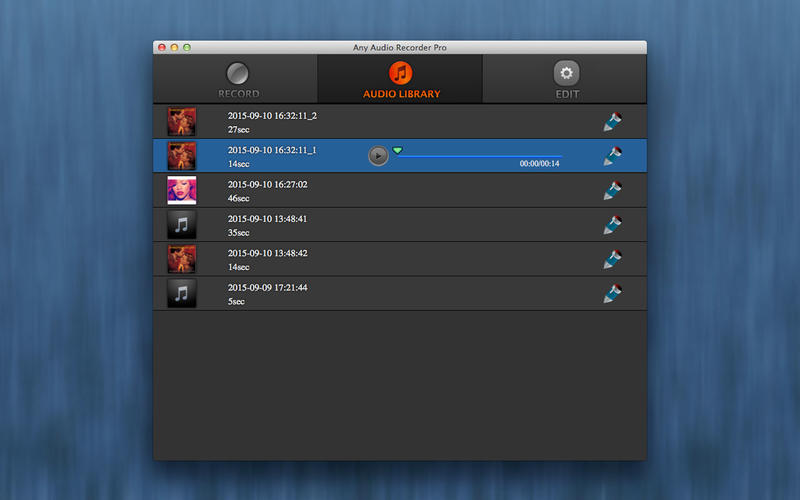Click pencil icon for 2015-09-10 13:48:42
Screen dimensions: 800x500
click(612, 259)
